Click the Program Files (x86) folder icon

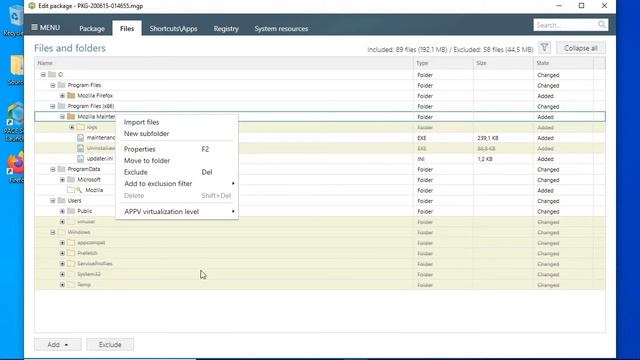[x=62, y=106]
